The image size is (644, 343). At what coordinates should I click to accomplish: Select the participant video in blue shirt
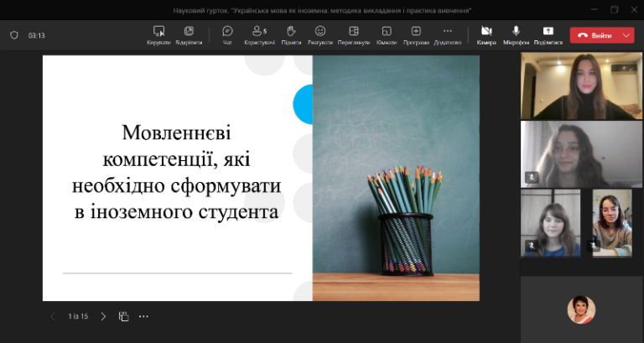tap(550, 223)
